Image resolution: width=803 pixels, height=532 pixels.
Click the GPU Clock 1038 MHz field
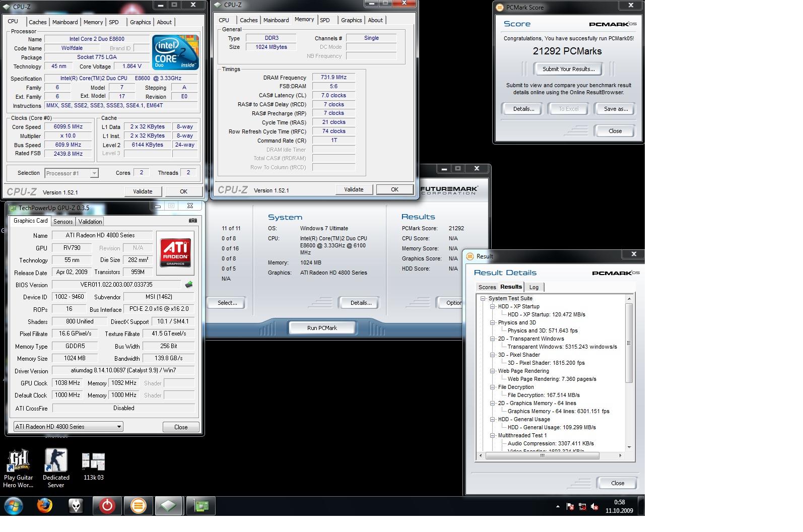point(68,383)
